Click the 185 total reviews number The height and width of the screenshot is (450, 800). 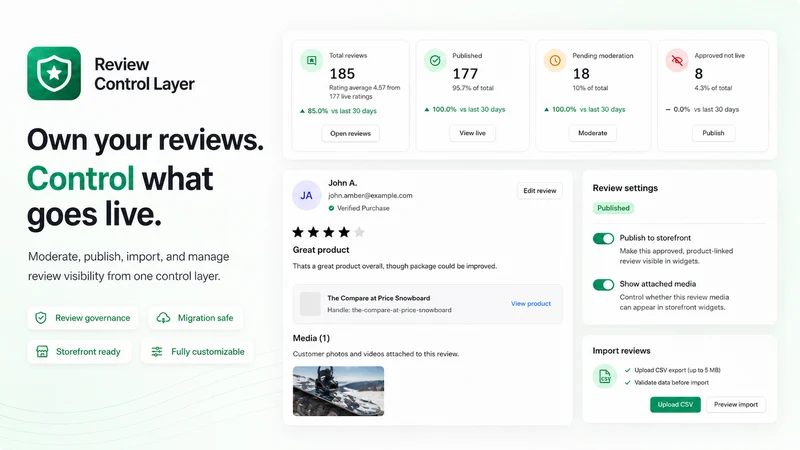342,74
